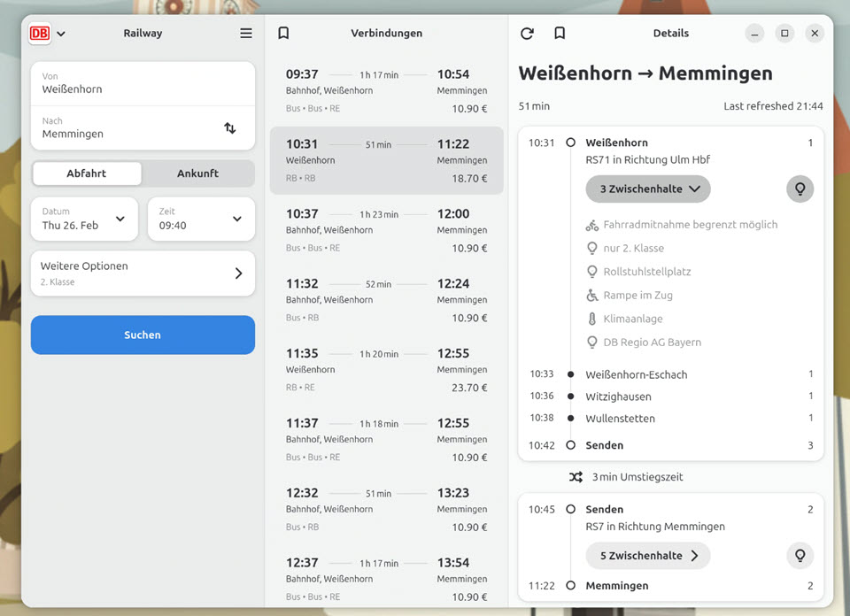Show lightbulb info for RS71 leg
Screen dimensions: 850x616
800,189
